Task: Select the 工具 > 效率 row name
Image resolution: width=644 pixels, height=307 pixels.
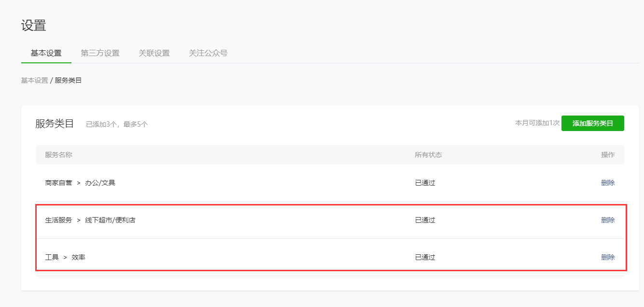Action: pos(65,257)
